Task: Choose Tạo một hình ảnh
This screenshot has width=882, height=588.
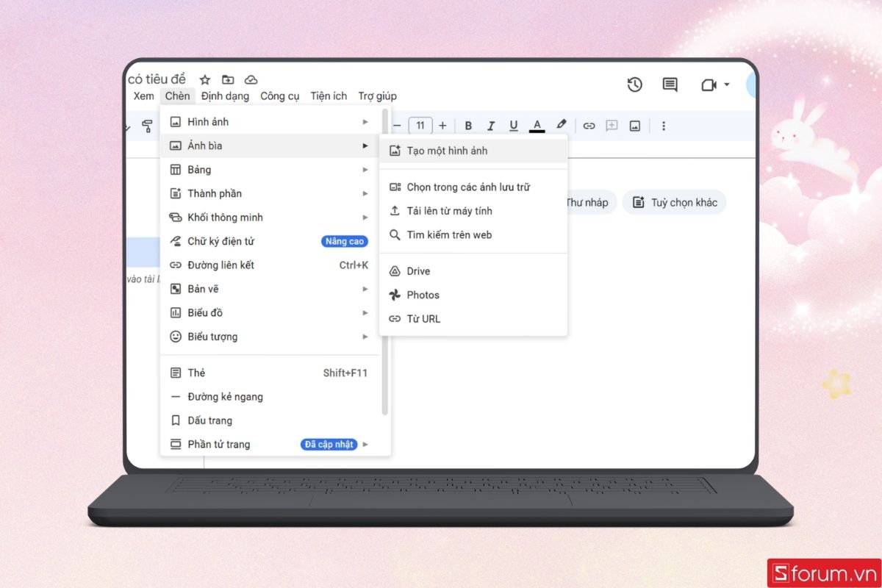Action: [473, 151]
